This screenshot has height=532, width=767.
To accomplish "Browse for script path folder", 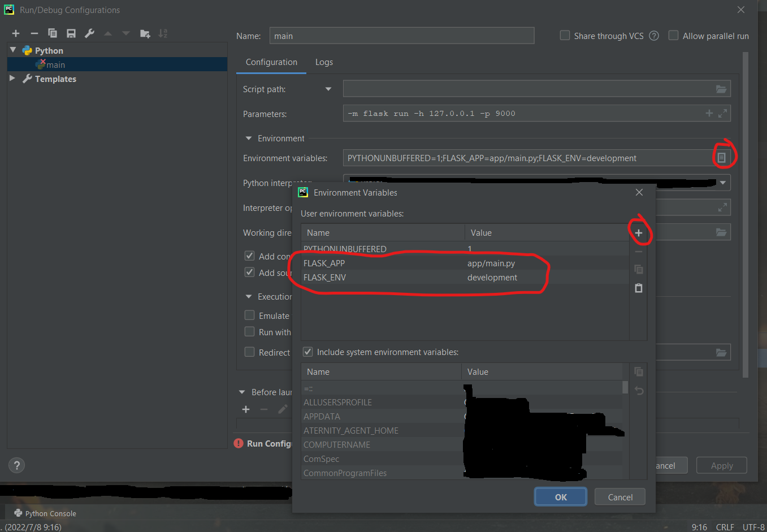I will coord(721,89).
